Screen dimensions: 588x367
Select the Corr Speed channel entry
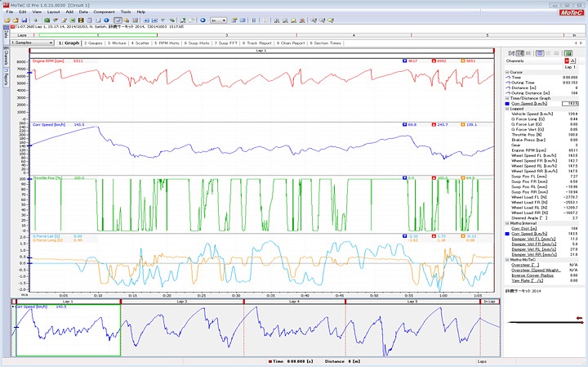(529, 103)
